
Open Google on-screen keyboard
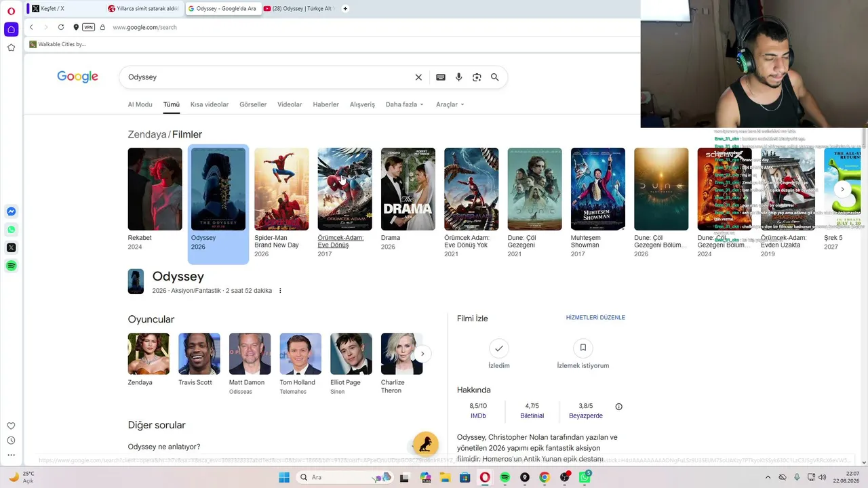pos(441,77)
